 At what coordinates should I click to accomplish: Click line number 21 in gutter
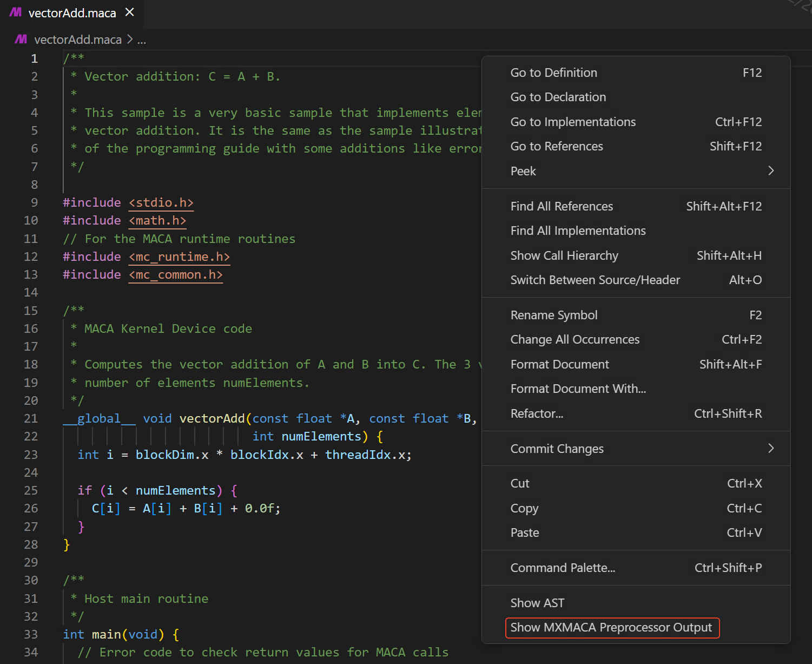(31, 418)
